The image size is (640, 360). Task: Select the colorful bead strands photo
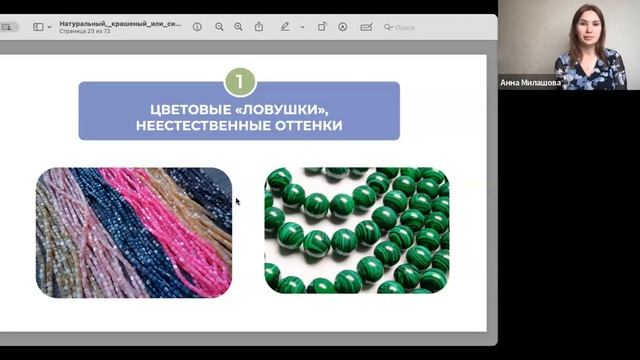(134, 232)
